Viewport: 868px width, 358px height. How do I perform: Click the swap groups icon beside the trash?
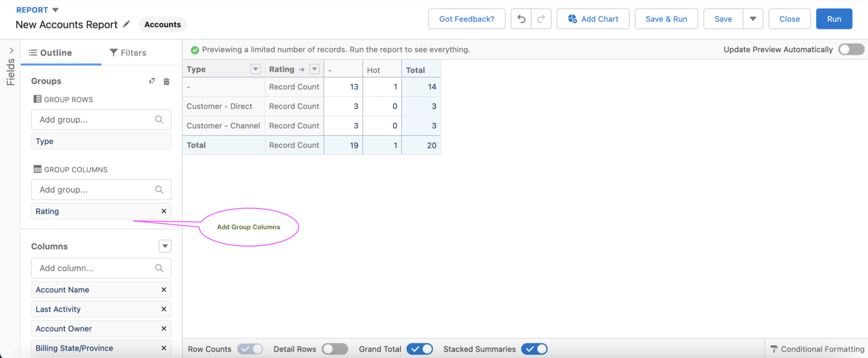point(152,81)
